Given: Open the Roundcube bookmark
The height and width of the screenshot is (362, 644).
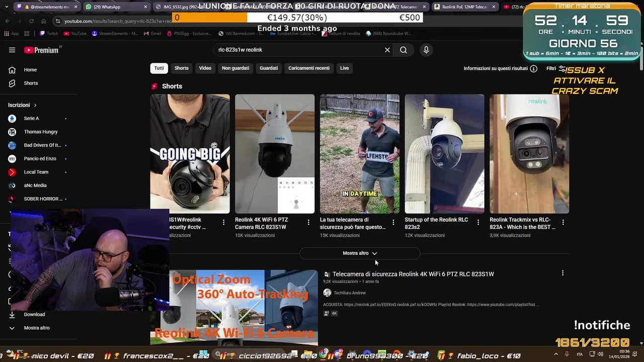Looking at the screenshot, I should click(388, 34).
